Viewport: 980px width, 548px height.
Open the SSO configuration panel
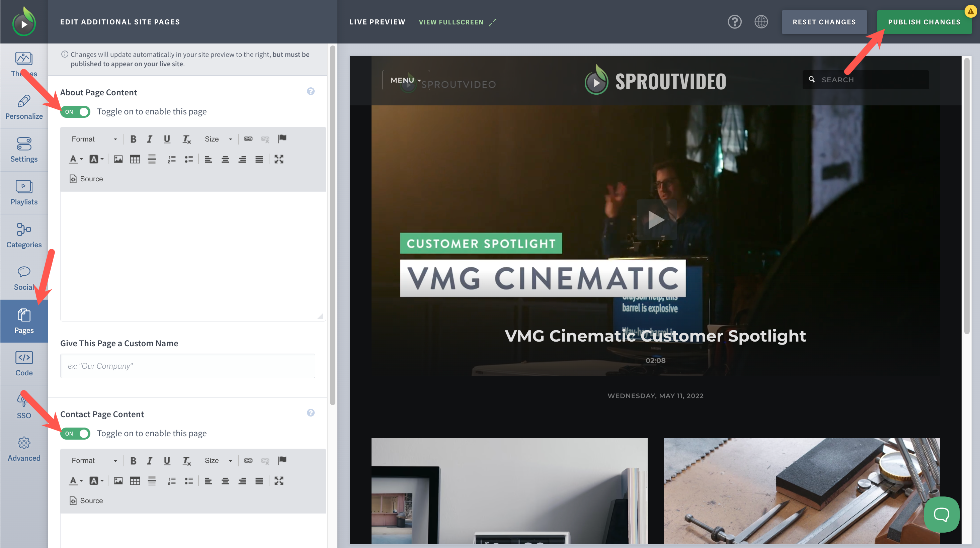[x=23, y=406]
